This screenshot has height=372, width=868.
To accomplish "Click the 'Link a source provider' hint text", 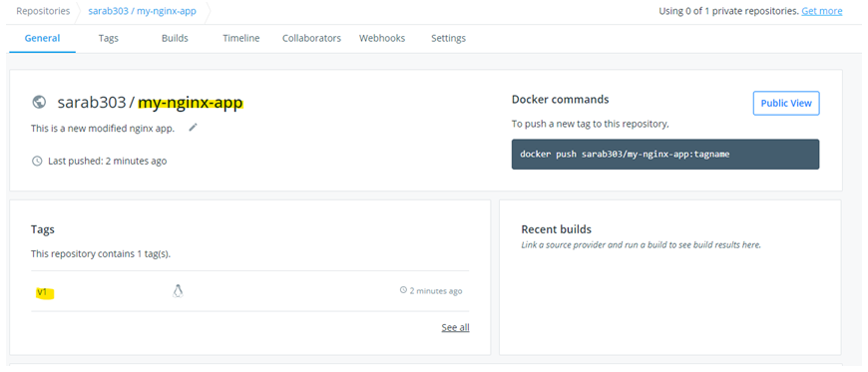I will pos(642,244).
